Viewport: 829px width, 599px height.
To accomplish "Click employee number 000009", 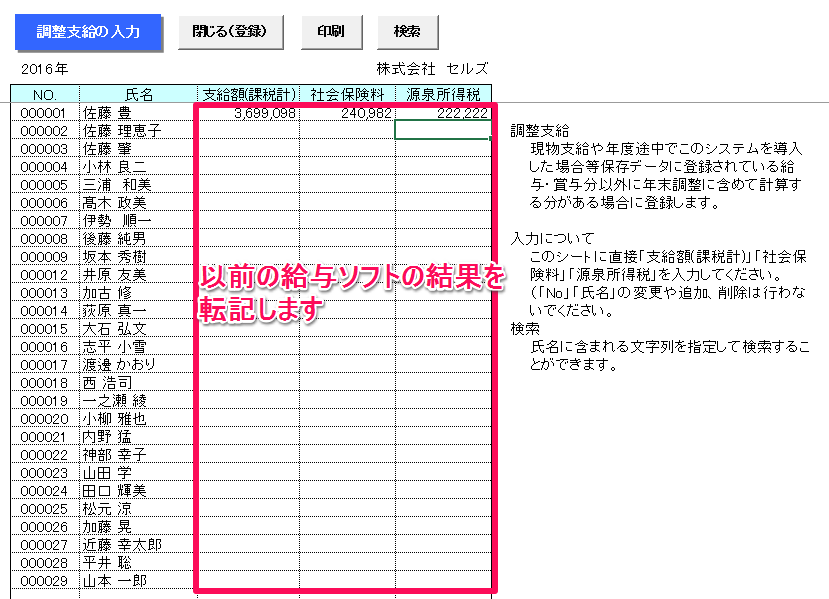I will (45, 256).
